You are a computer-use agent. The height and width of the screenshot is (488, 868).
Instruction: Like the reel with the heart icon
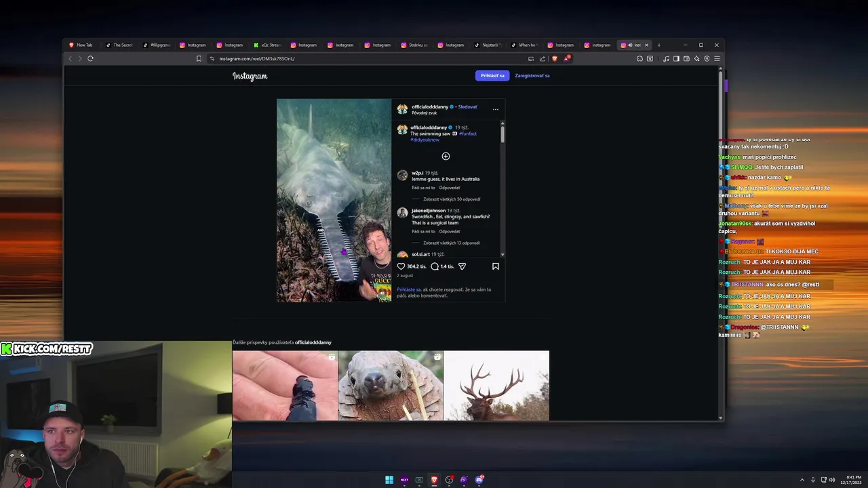click(x=401, y=266)
